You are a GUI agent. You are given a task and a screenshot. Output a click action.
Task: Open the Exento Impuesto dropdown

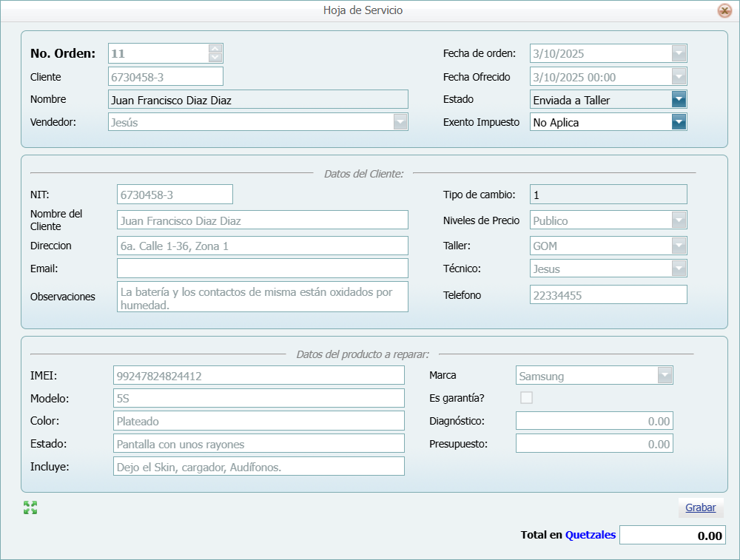(x=679, y=122)
